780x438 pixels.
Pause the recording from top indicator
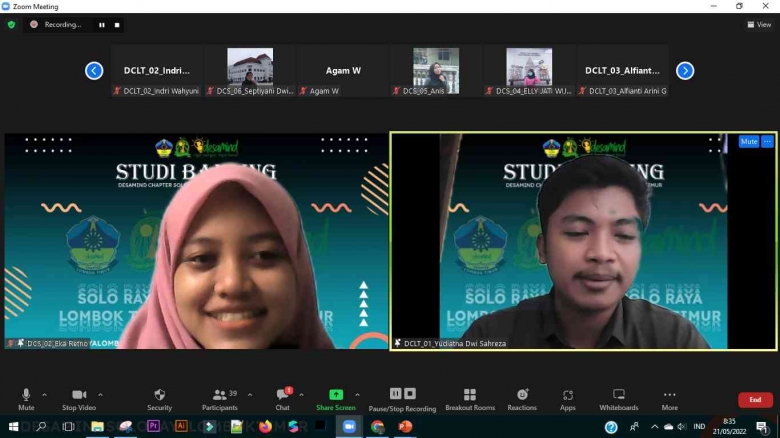pos(101,24)
